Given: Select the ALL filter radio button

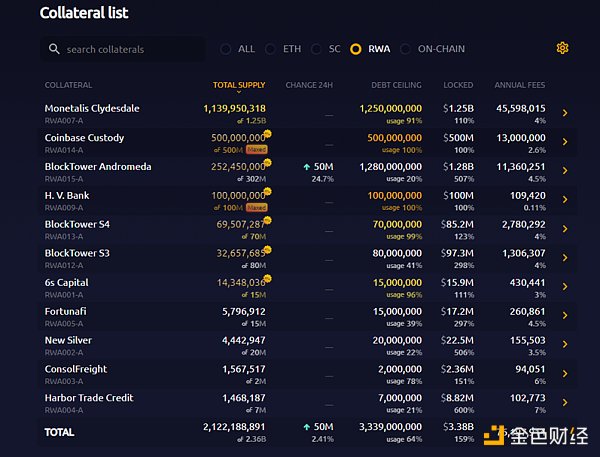Looking at the screenshot, I should point(225,49).
